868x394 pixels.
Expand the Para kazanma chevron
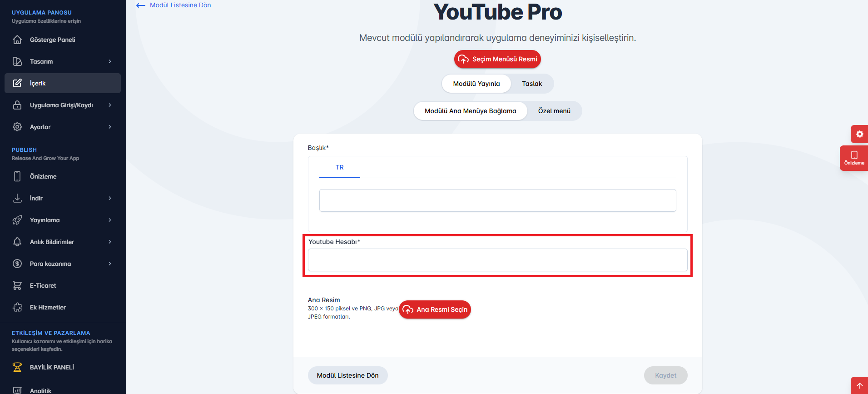(110, 264)
